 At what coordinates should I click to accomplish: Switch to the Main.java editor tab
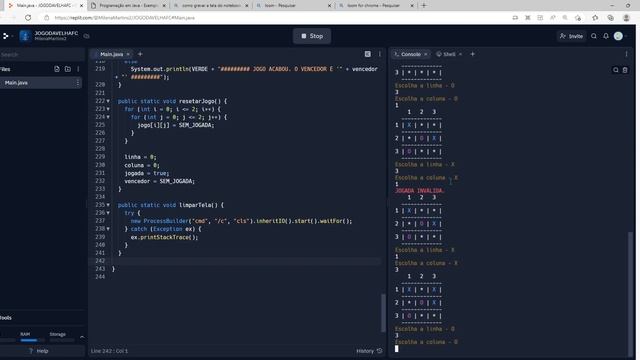point(111,54)
